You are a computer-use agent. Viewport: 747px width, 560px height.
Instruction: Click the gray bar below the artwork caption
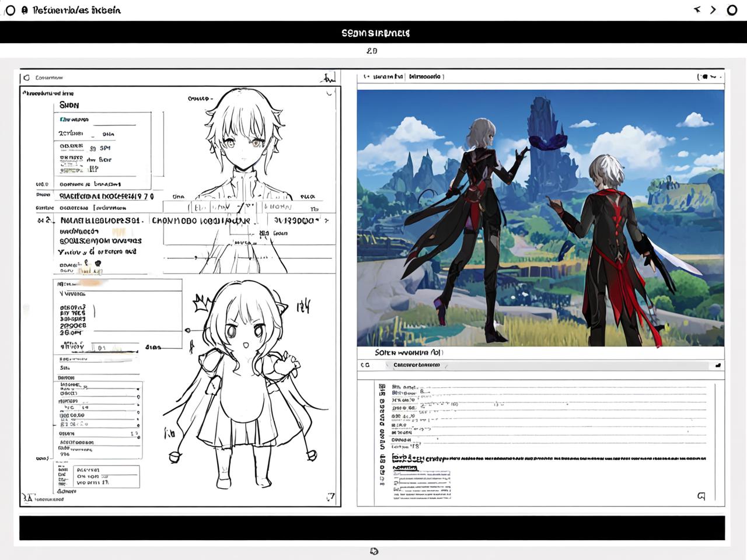(x=549, y=365)
